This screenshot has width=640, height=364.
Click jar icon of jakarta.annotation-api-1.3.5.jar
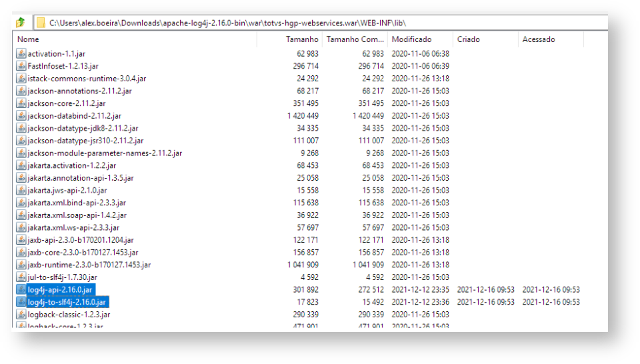tap(21, 178)
